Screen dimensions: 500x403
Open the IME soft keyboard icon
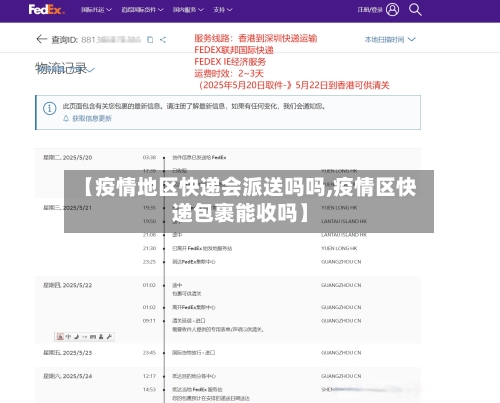pyautogui.click(x=93, y=337)
